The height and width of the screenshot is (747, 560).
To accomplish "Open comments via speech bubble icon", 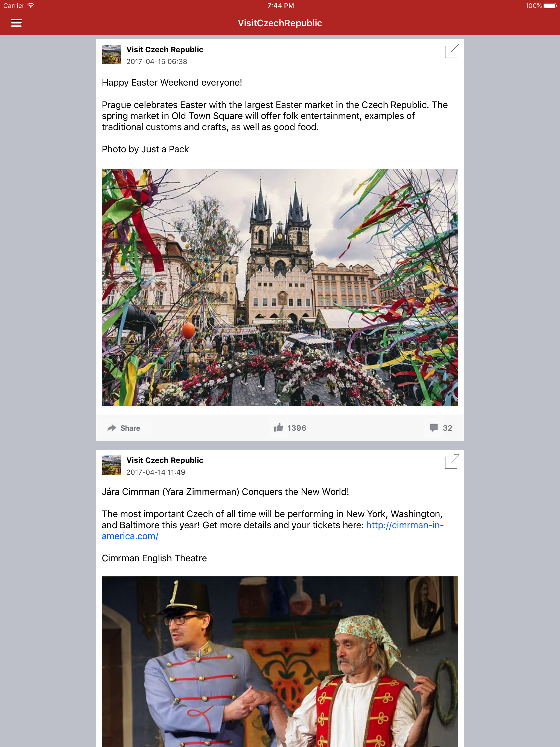I will coord(434,428).
